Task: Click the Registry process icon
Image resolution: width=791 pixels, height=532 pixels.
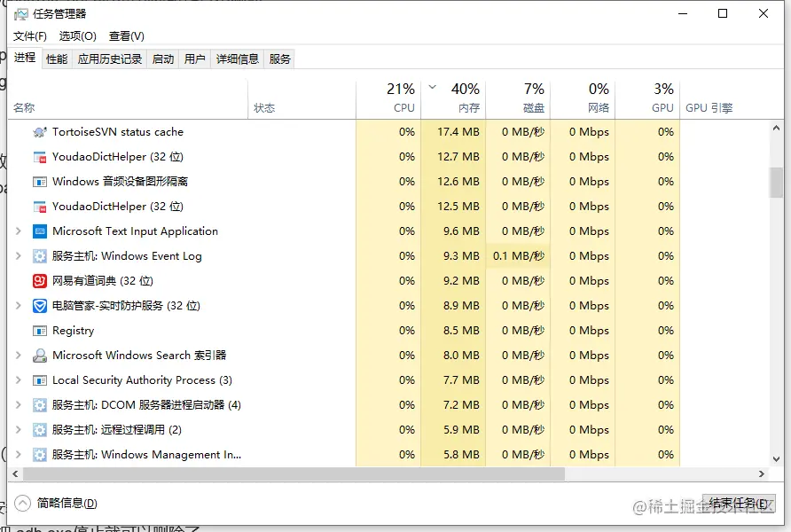Action: tap(40, 331)
